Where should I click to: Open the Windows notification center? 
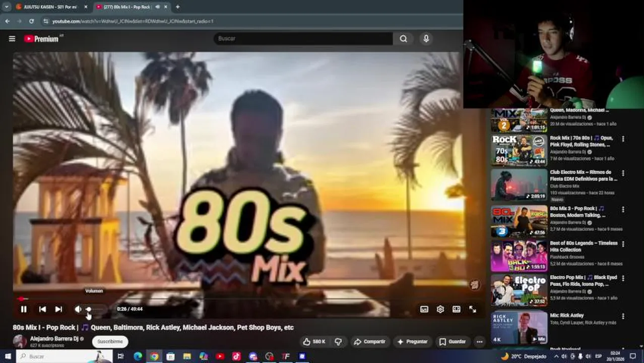pyautogui.click(x=633, y=356)
